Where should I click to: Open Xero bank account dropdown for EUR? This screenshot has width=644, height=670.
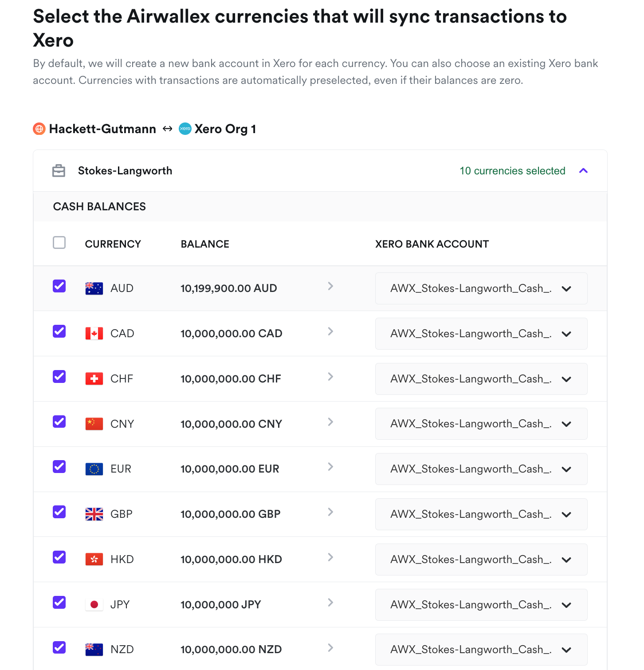(x=481, y=469)
